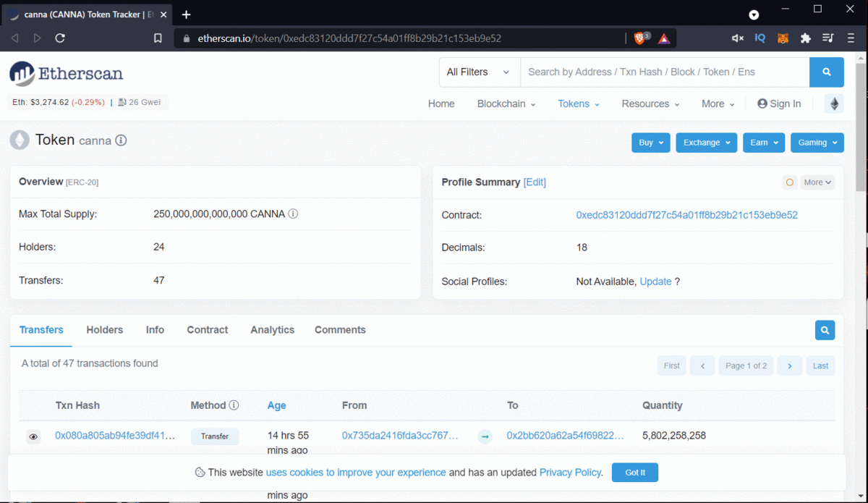
Task: Click the Brave Rewards triangle icon
Action: (664, 38)
